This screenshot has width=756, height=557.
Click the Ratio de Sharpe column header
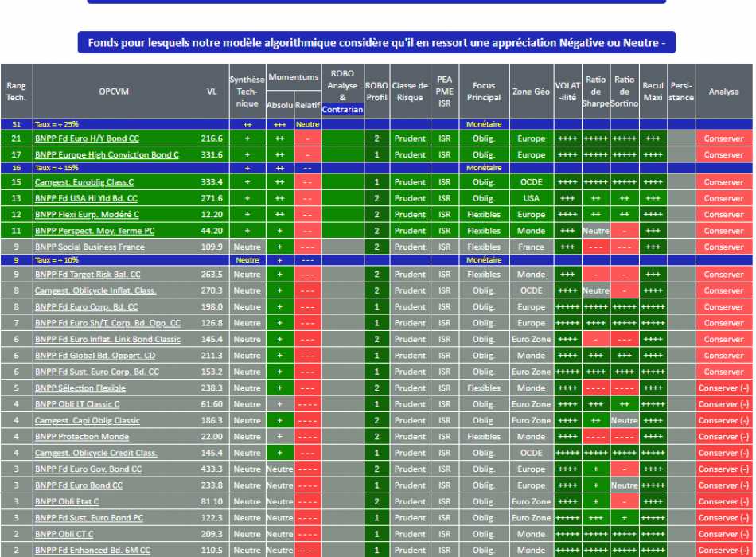pos(595,92)
